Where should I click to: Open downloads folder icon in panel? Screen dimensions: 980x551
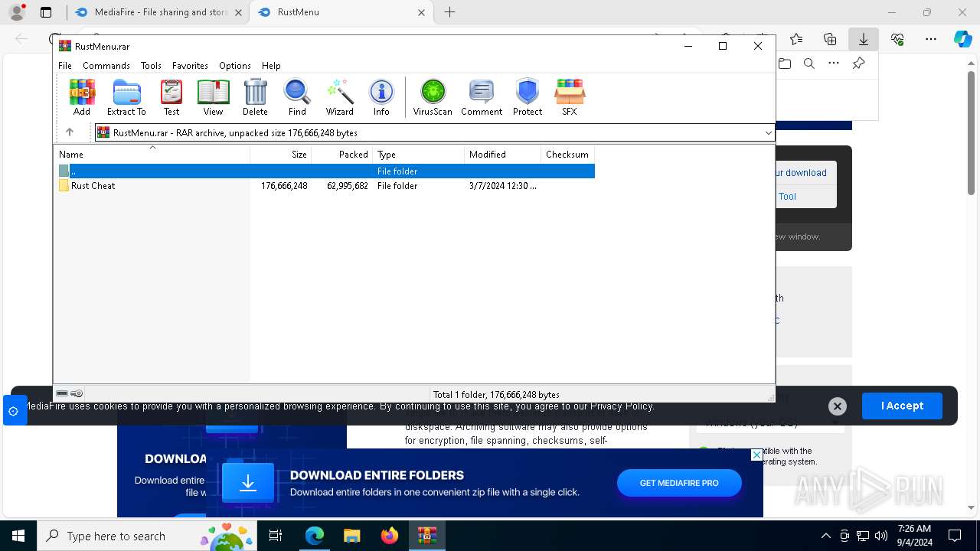785,64
